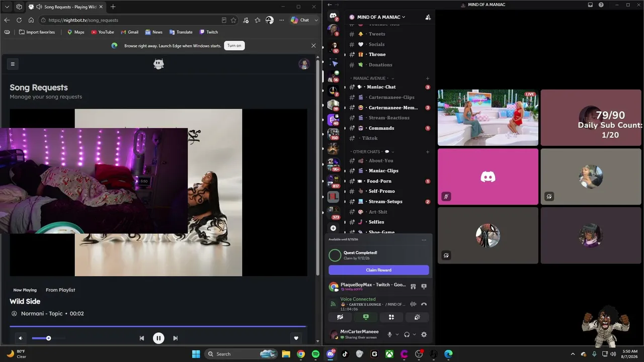644x362 pixels.
Task: Open the Maps bookmark
Action: [76, 32]
